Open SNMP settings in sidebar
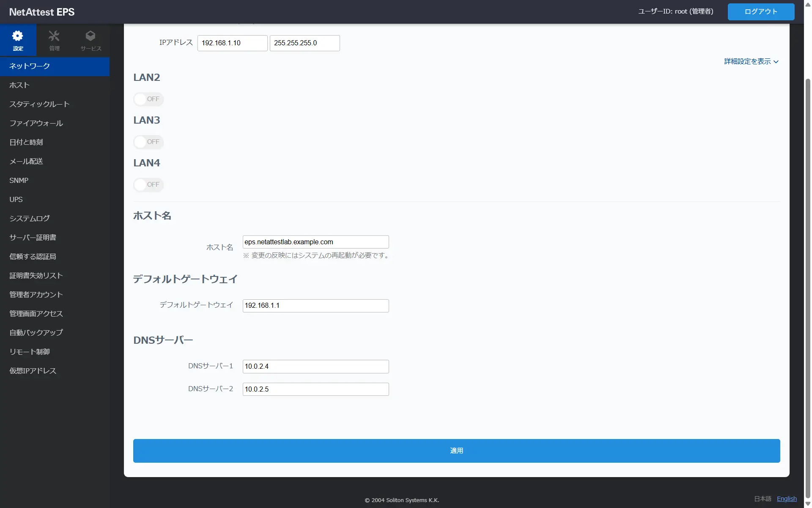 tap(19, 180)
